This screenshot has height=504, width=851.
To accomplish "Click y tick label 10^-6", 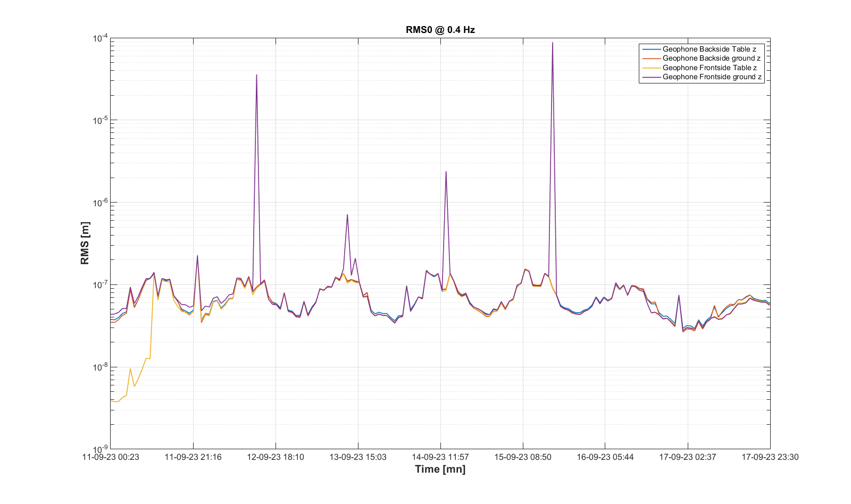I will (x=100, y=202).
